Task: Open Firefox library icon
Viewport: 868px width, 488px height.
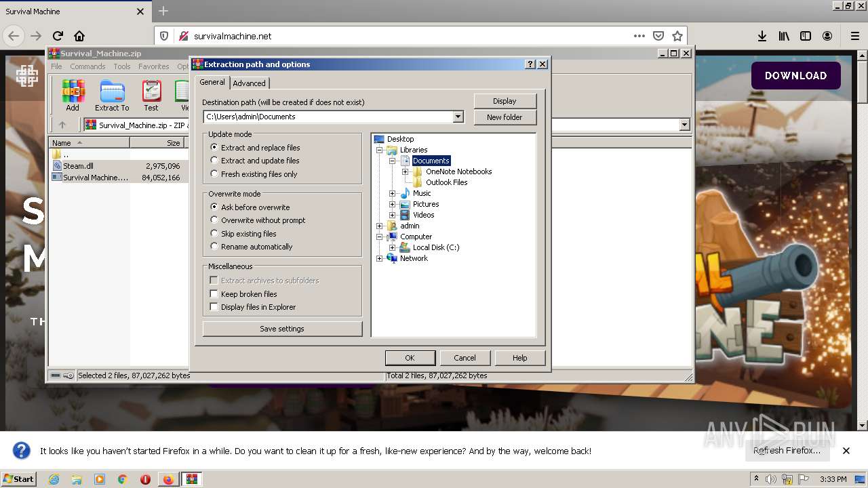Action: 784,36
